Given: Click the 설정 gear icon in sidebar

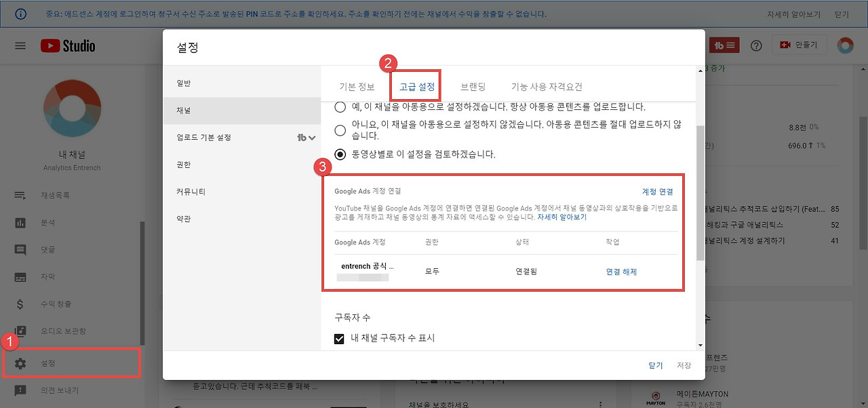Looking at the screenshot, I should (x=20, y=363).
